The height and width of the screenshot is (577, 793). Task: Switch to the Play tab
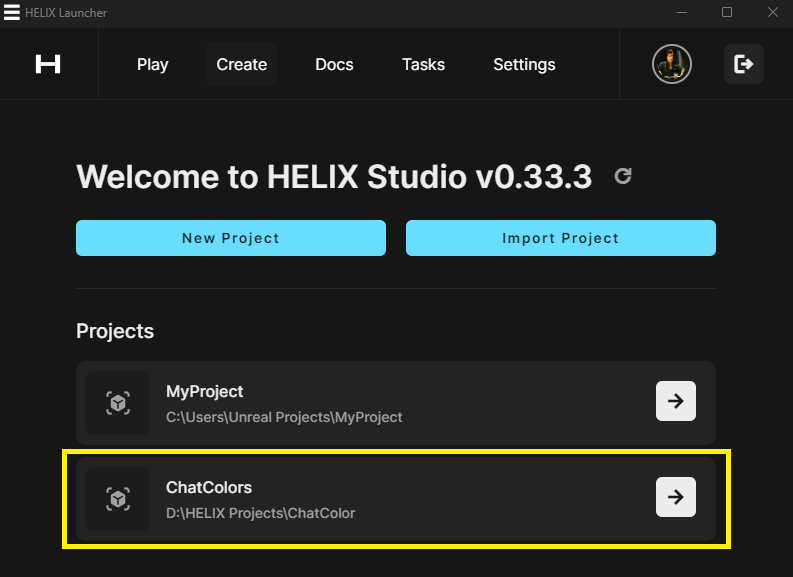[x=153, y=64]
